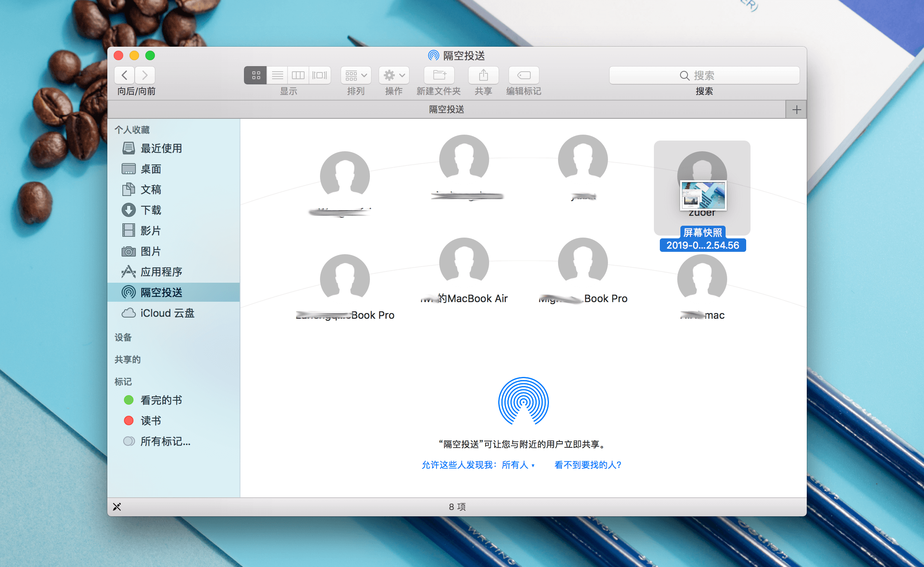Select the green 看完的书 tag

(x=173, y=400)
